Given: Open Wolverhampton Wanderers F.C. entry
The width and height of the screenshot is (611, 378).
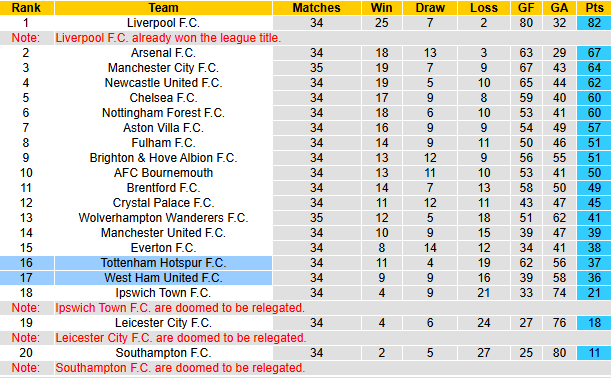Looking at the screenshot, I should point(163,218).
